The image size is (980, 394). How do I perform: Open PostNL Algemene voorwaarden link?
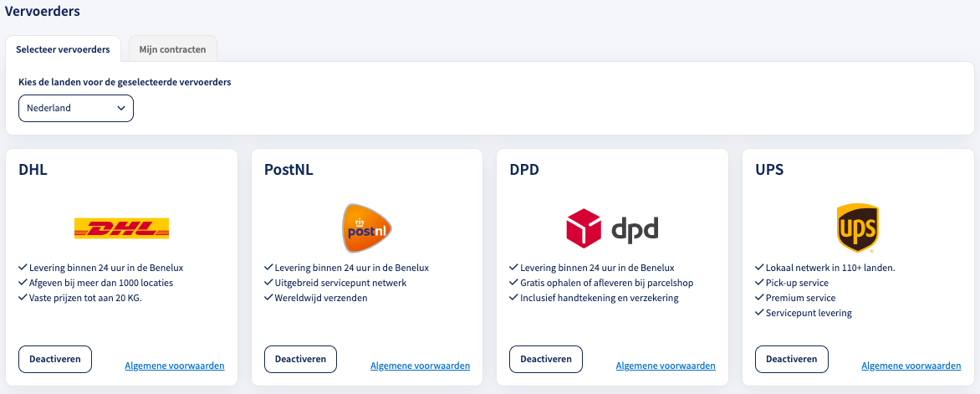tap(420, 366)
